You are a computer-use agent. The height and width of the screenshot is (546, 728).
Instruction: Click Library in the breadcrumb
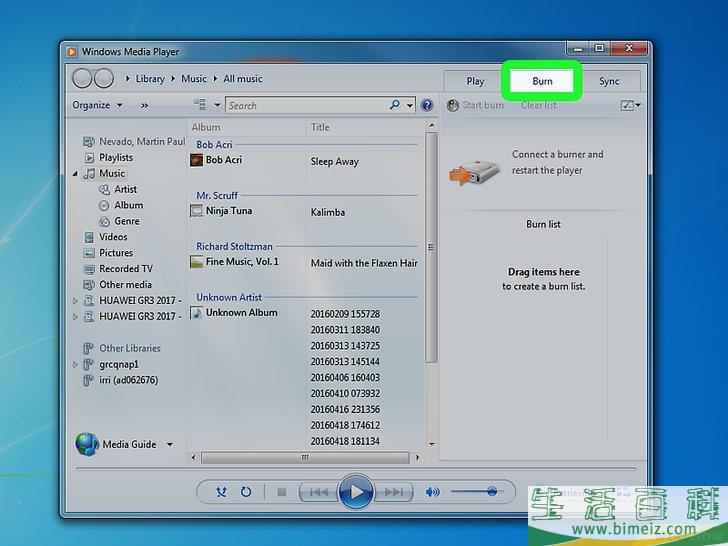[x=150, y=78]
